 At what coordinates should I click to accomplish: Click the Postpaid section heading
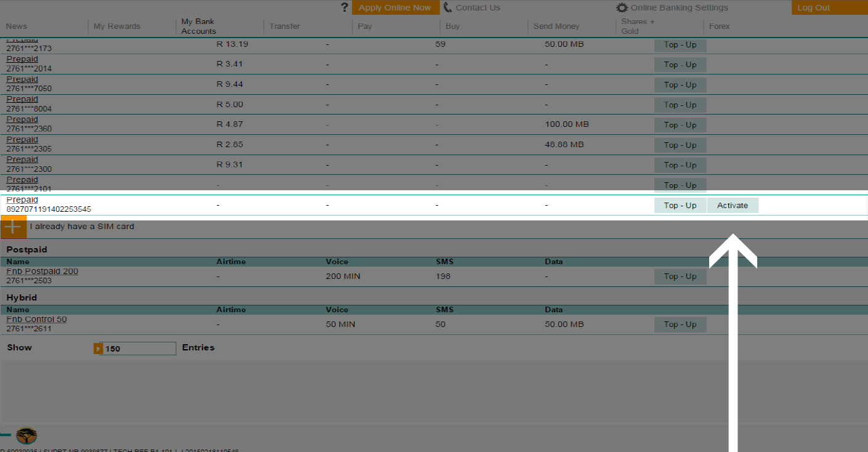[26, 250]
